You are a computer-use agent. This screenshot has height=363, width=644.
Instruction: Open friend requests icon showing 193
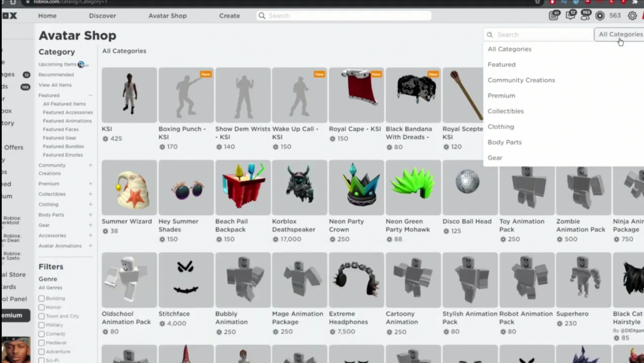tap(585, 15)
